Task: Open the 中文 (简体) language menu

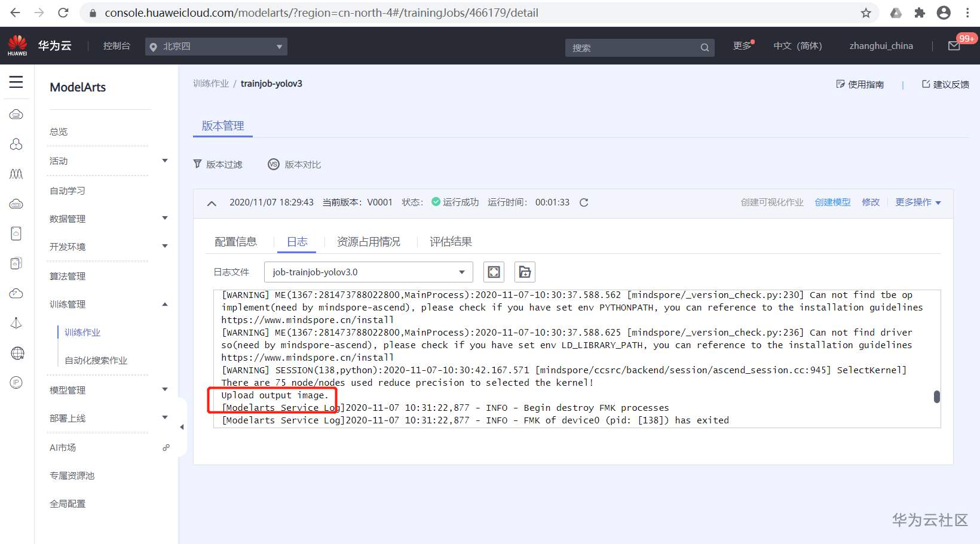Action: (798, 46)
